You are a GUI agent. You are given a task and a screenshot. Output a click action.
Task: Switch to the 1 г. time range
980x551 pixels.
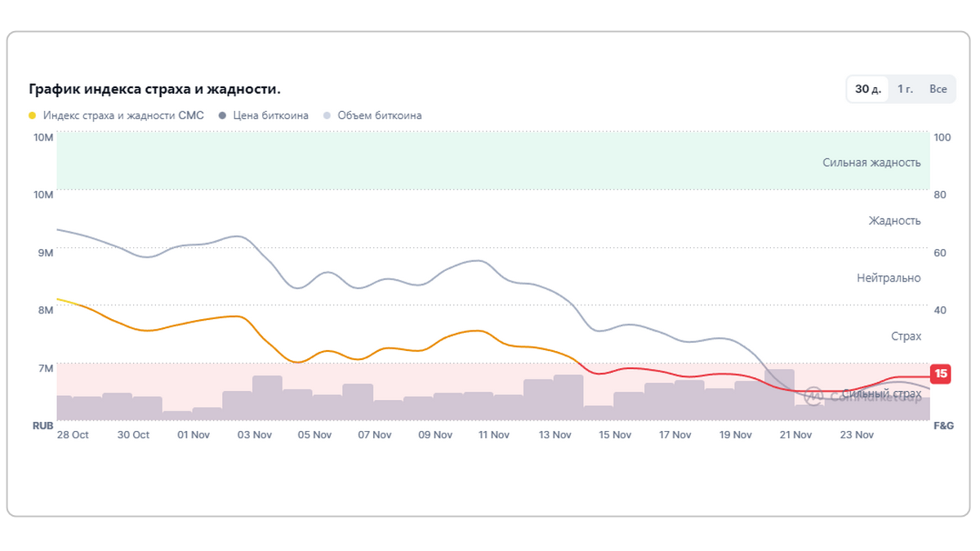[905, 89]
